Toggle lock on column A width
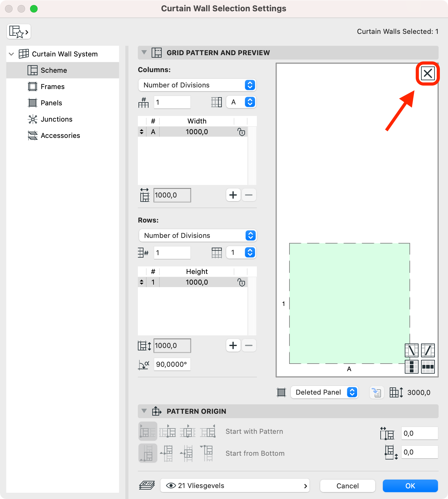 241,132
